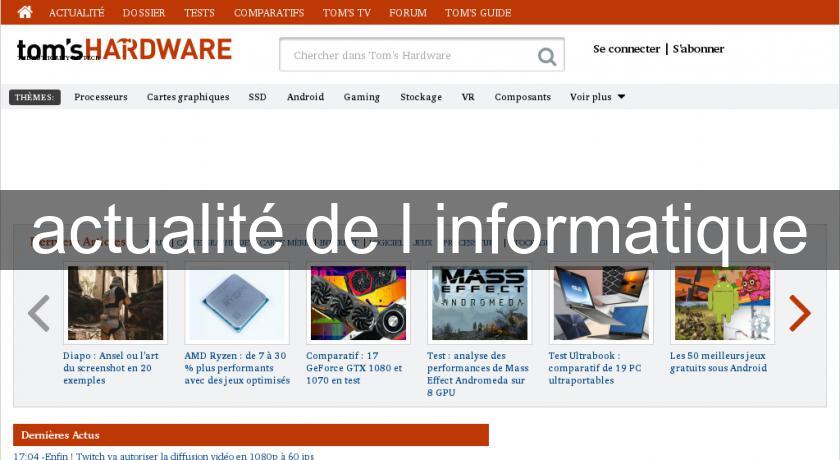The image size is (840, 460).
Task: Select the Cartes graphiques theme
Action: (x=188, y=97)
